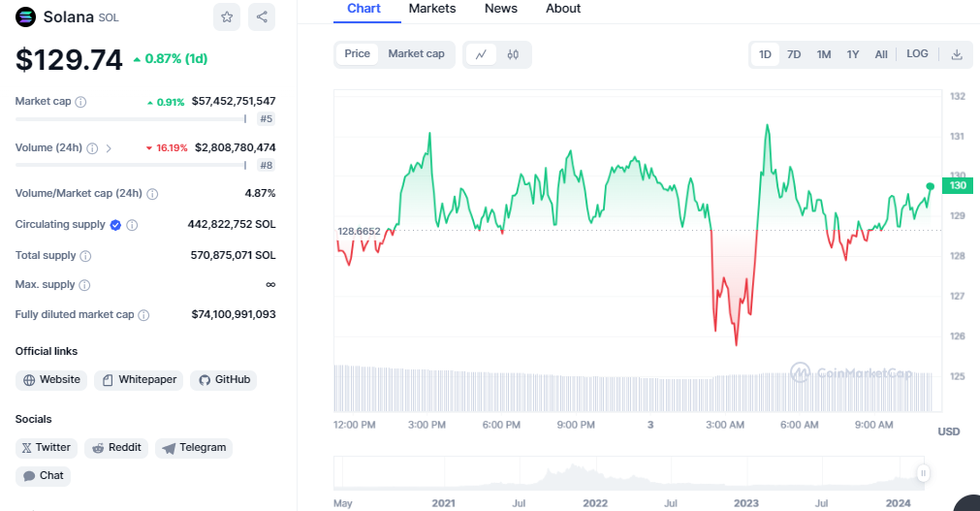Click the green latest price point dot
The height and width of the screenshot is (511, 980).
pos(930,186)
